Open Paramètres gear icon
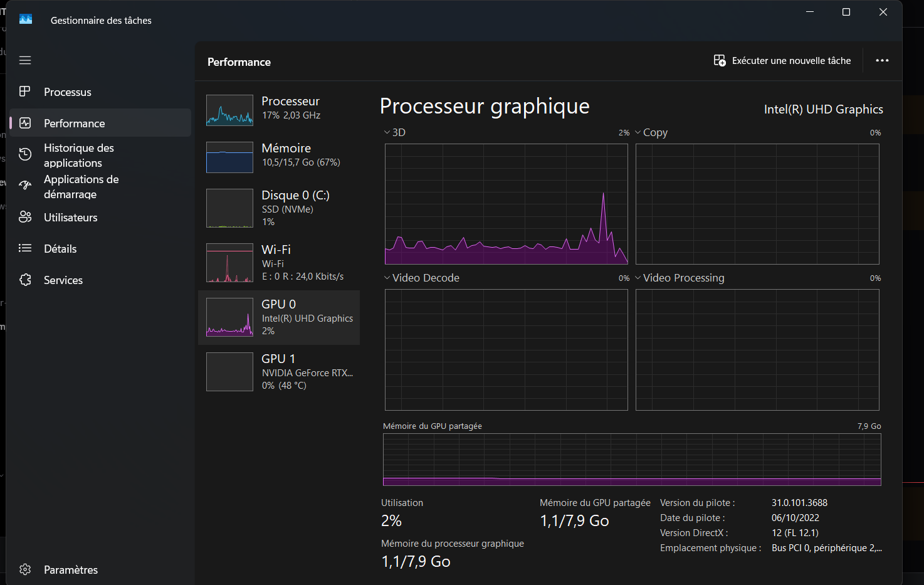This screenshot has width=924, height=585. tap(25, 569)
